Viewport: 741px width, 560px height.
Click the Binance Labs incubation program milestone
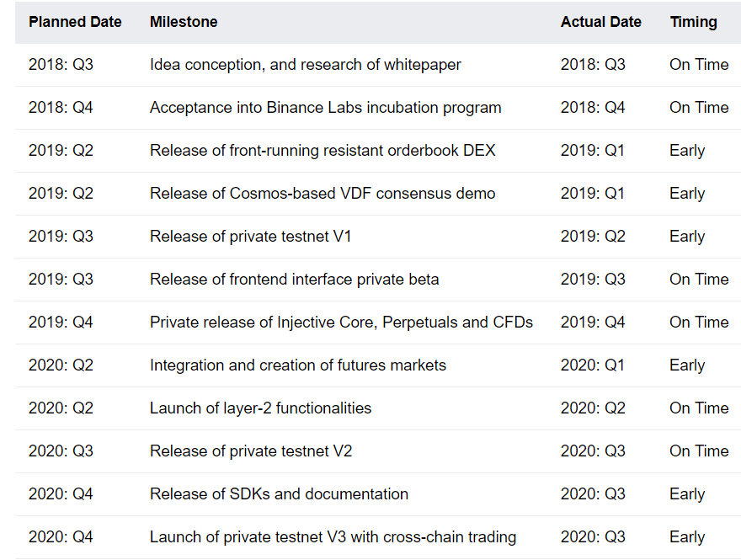(x=325, y=108)
